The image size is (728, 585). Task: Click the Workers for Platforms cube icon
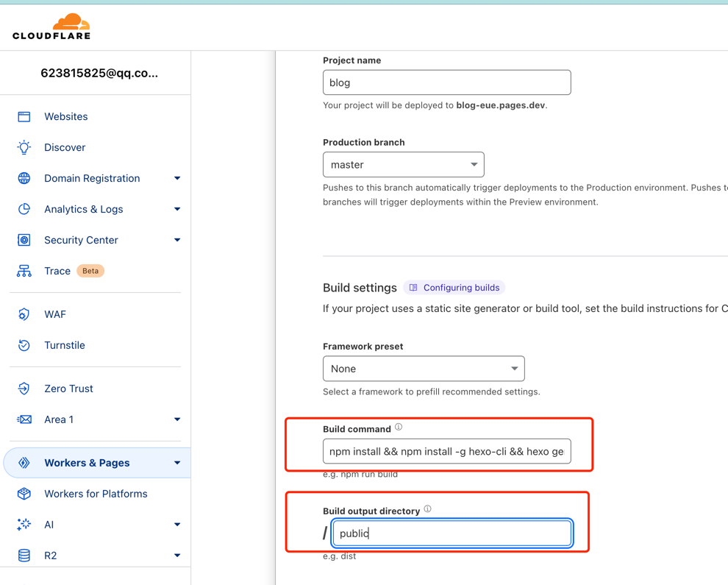pyautogui.click(x=24, y=494)
